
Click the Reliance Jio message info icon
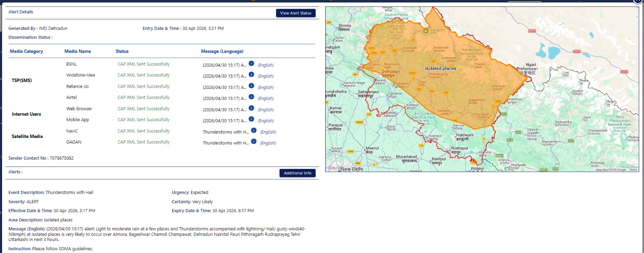tap(251, 86)
